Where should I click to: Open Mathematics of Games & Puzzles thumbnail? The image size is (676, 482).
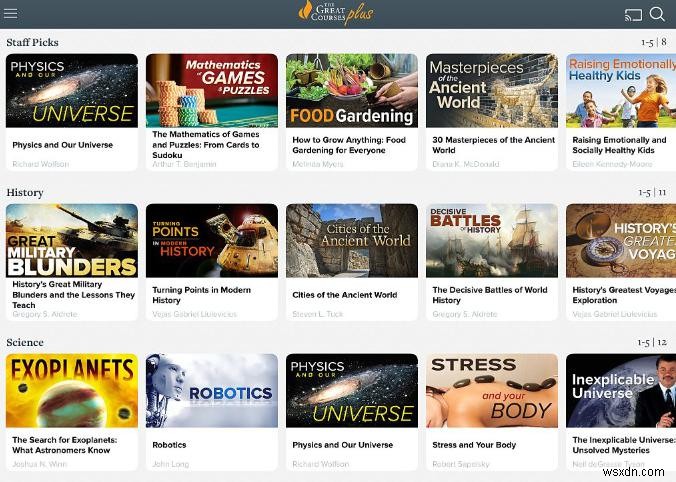212,91
